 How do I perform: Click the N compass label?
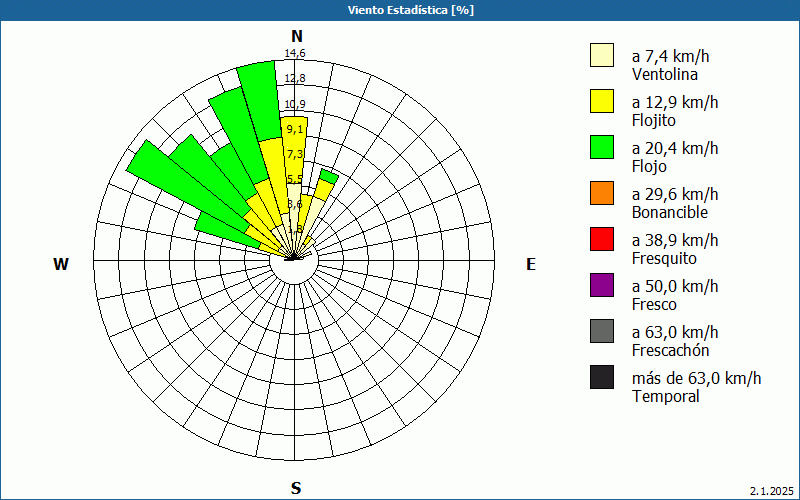297,36
